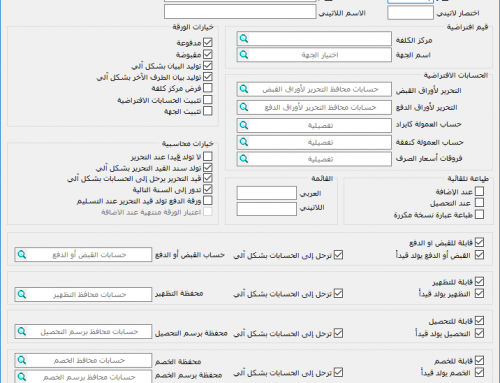Click the الاسم اللاتيني input field
The width and height of the screenshot is (500, 383).
pos(240,12)
